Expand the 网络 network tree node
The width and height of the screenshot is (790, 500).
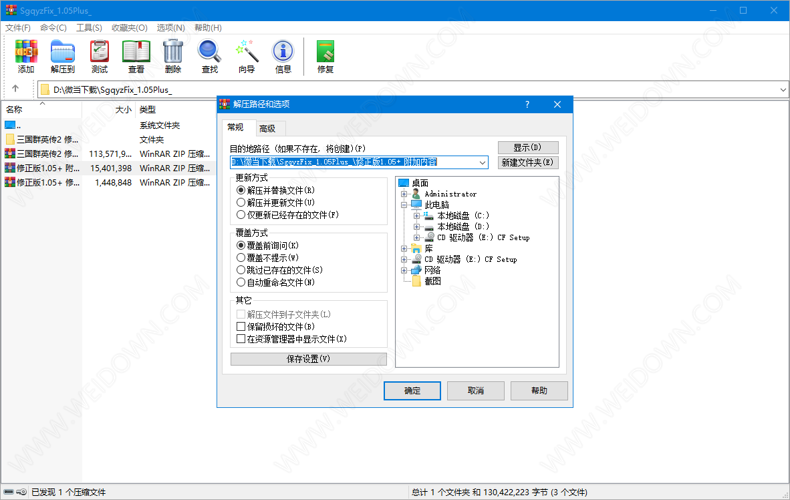(404, 271)
